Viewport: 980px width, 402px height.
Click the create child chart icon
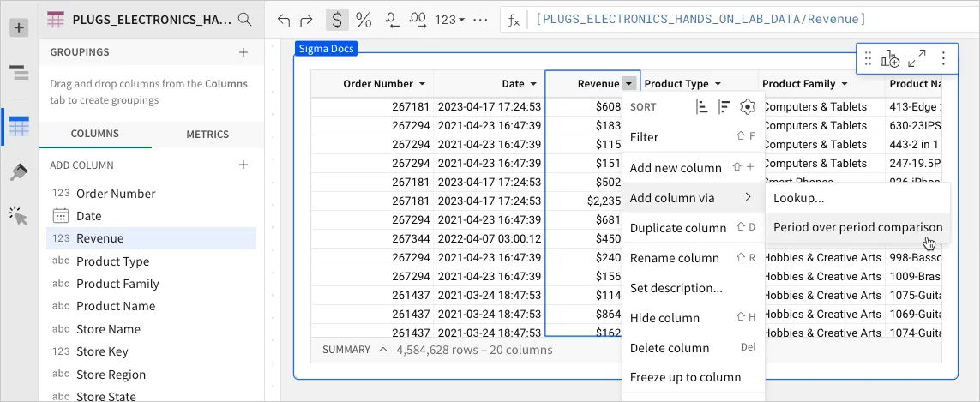890,59
